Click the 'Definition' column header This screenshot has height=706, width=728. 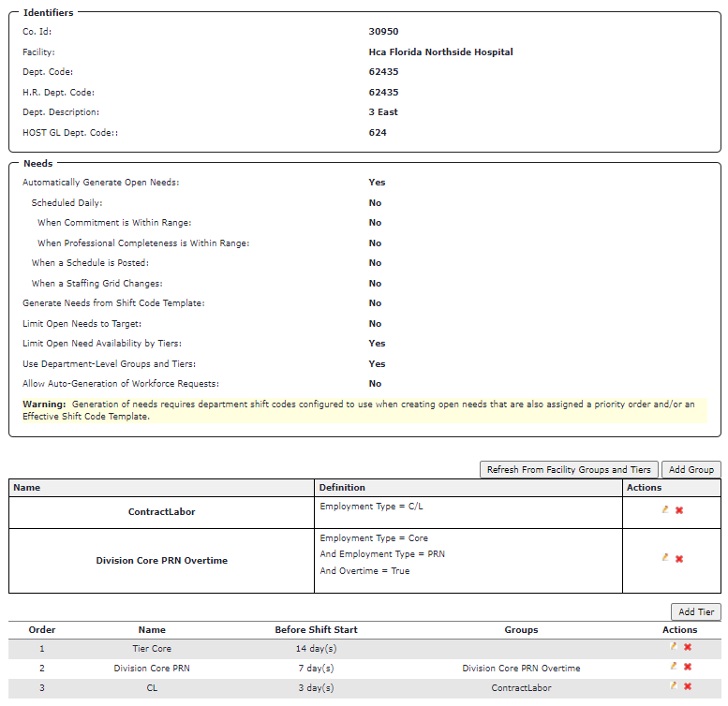tap(342, 488)
